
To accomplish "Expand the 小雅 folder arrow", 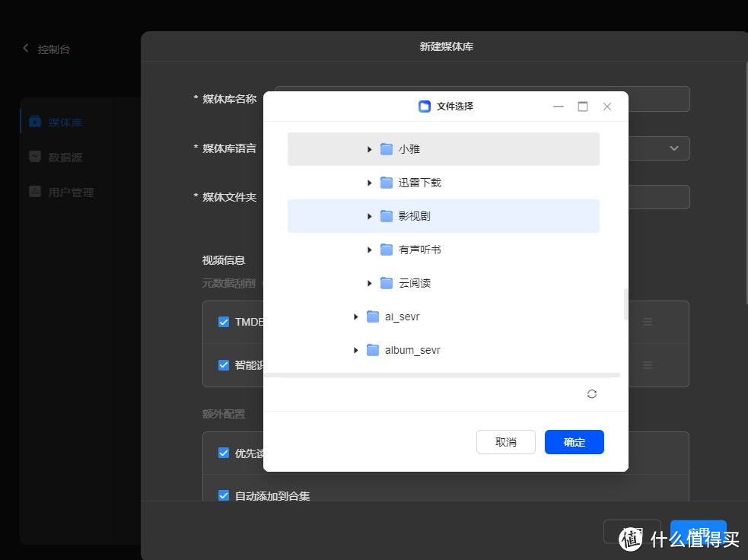I will click(x=369, y=149).
